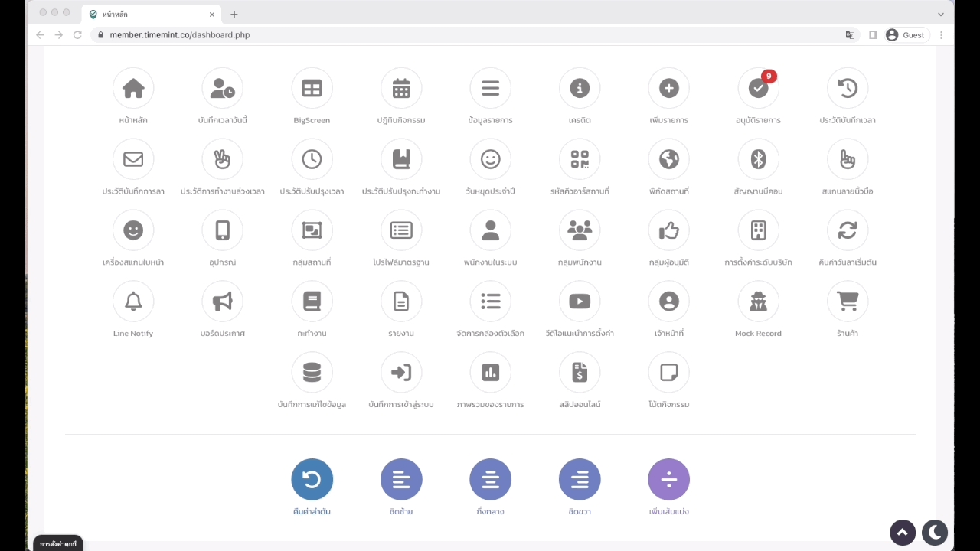Open Mock Record spy icon
Screen dimensions: 980x551
(x=758, y=302)
